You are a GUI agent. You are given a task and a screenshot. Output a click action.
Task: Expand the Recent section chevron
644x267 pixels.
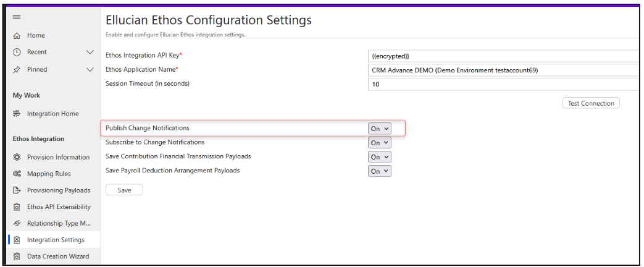90,53
